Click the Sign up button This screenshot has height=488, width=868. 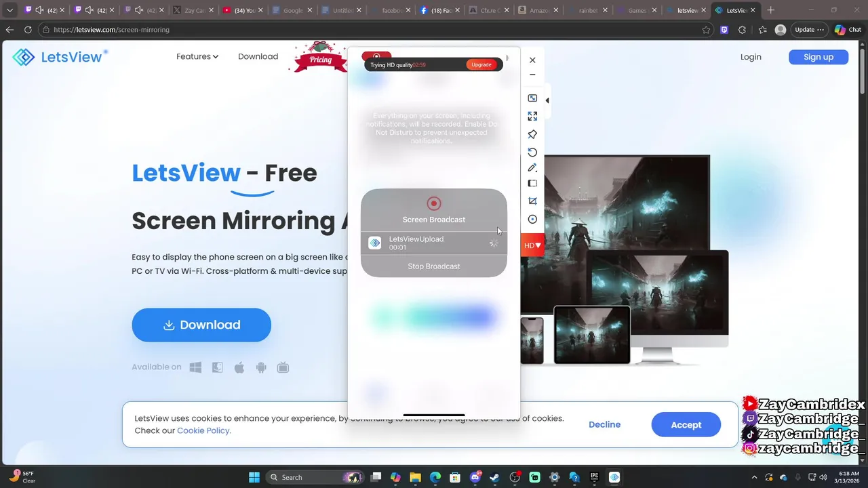coord(818,57)
